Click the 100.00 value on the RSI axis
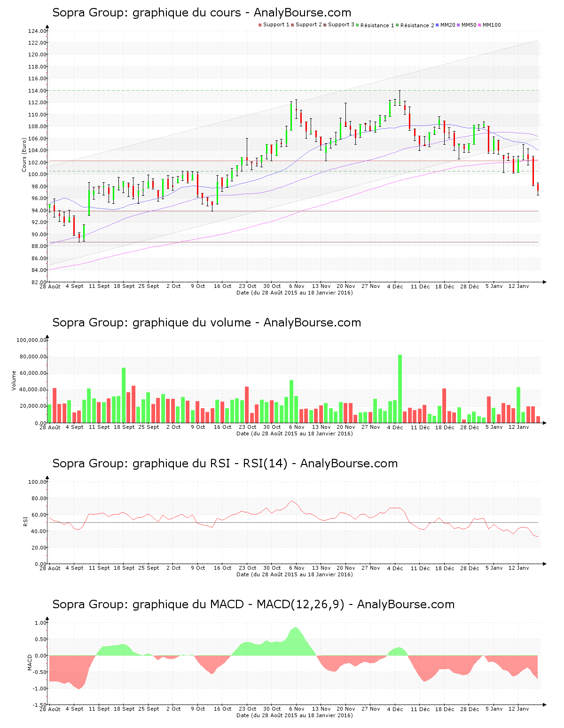This screenshot has width=564, height=728. [x=38, y=482]
